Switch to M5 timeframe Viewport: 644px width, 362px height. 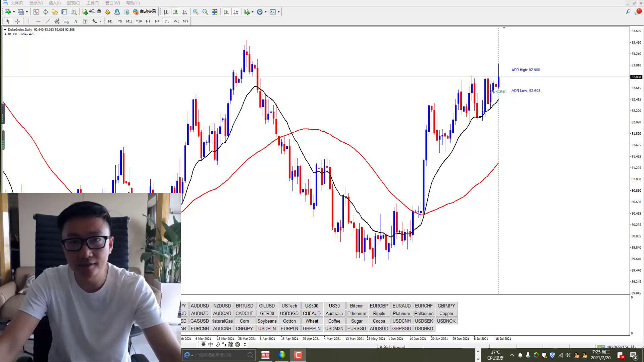tap(120, 21)
